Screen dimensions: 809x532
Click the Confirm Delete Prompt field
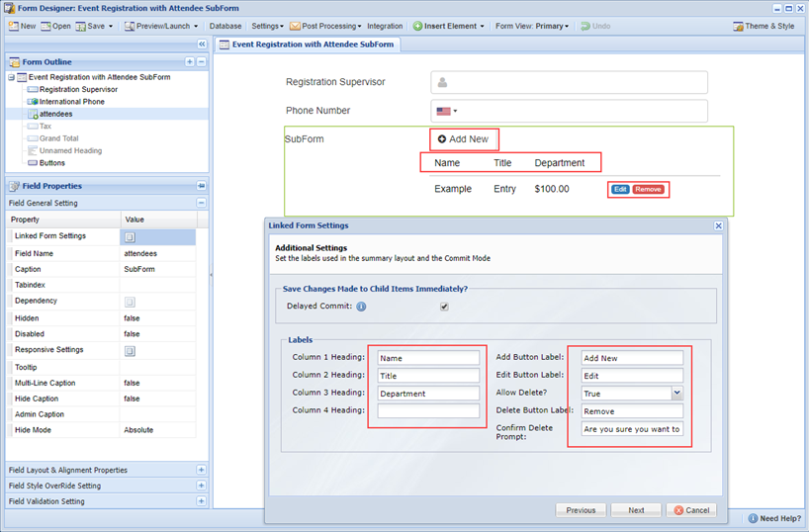(x=632, y=429)
